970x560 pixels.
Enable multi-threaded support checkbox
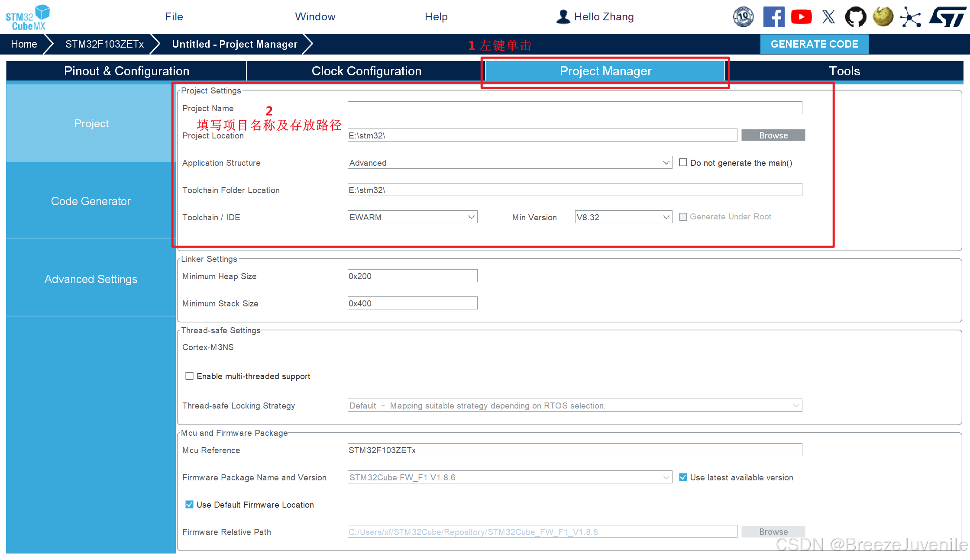click(x=189, y=376)
